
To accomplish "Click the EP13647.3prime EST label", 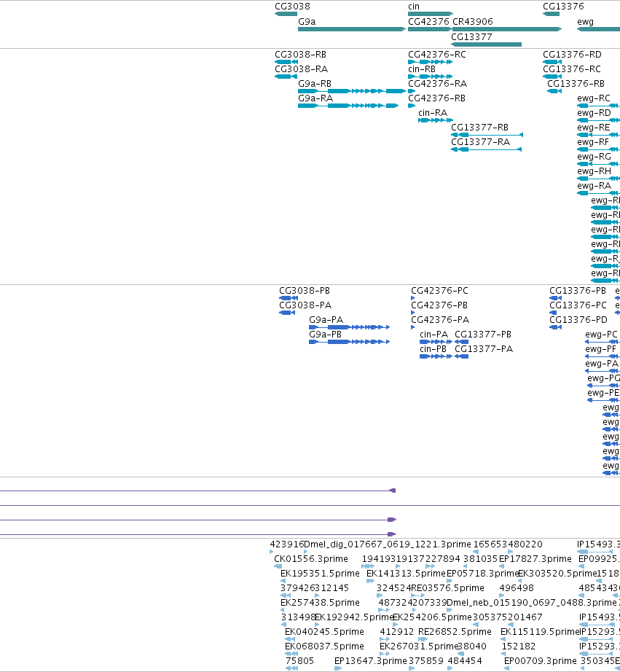I will (x=371, y=661).
